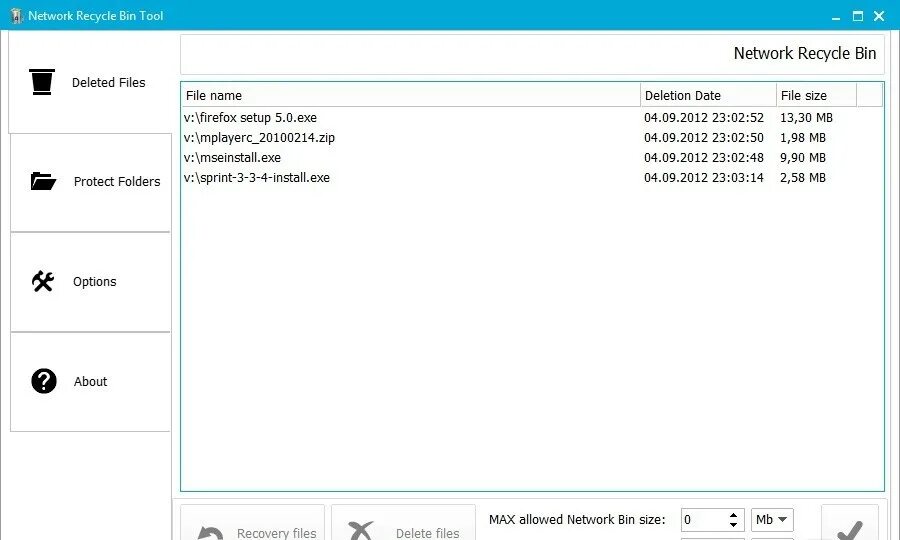Close the Network Recycle Bin Tool window
The height and width of the screenshot is (540, 900).
[x=879, y=16]
